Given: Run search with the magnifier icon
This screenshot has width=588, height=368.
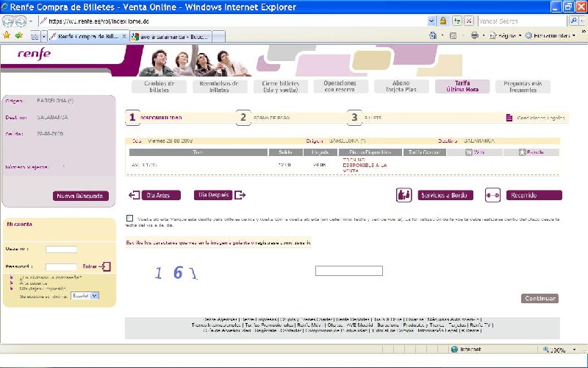Looking at the screenshot, I should [573, 21].
